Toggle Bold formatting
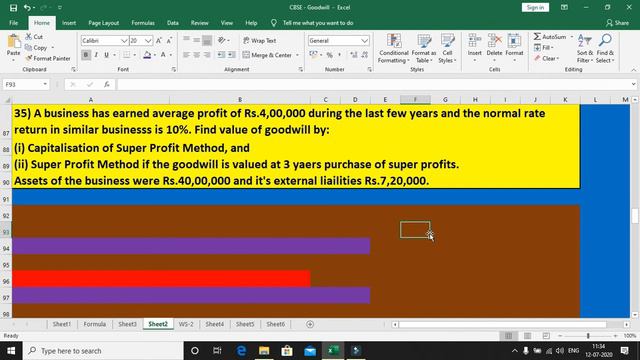The height and width of the screenshot is (360, 640). click(x=86, y=55)
